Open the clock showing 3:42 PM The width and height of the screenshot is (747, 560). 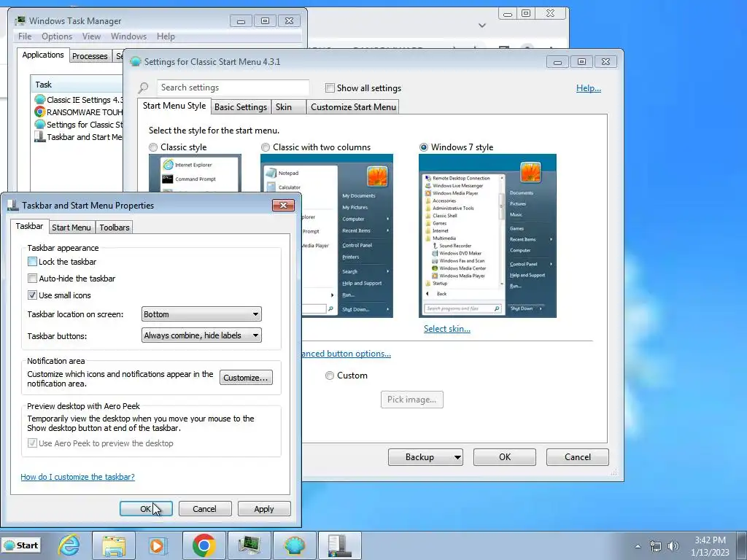pyautogui.click(x=710, y=545)
